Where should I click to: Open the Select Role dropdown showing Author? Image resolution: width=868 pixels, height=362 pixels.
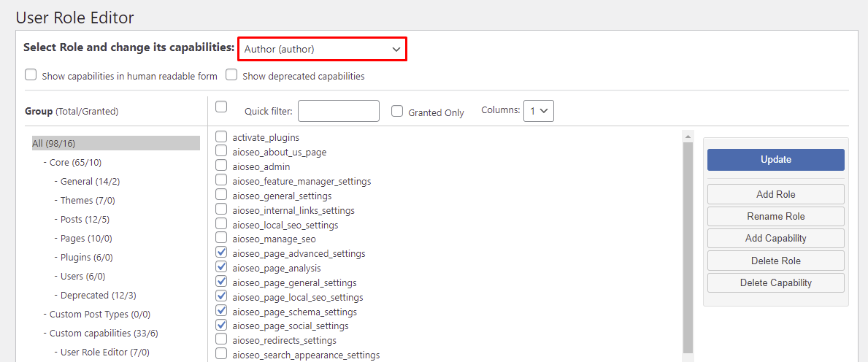(x=322, y=49)
